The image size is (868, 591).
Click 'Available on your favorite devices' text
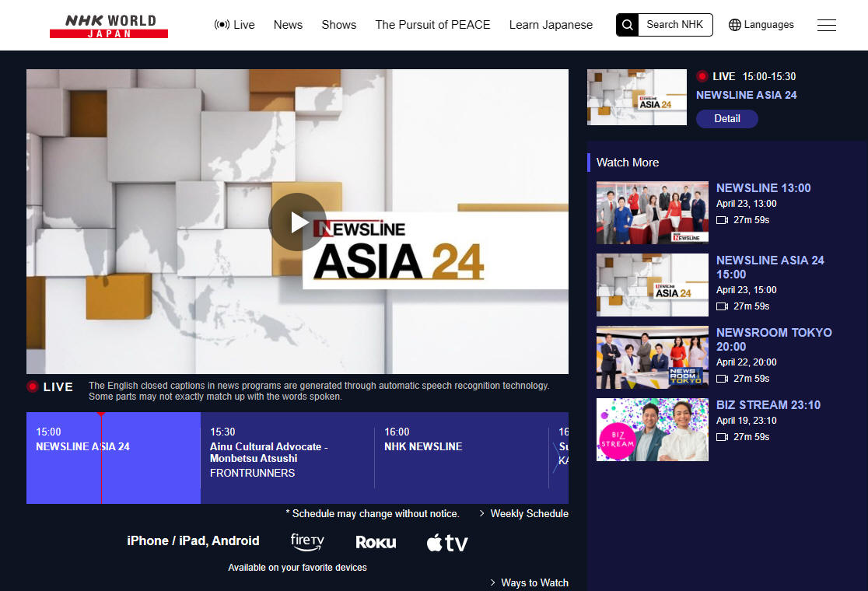point(297,567)
